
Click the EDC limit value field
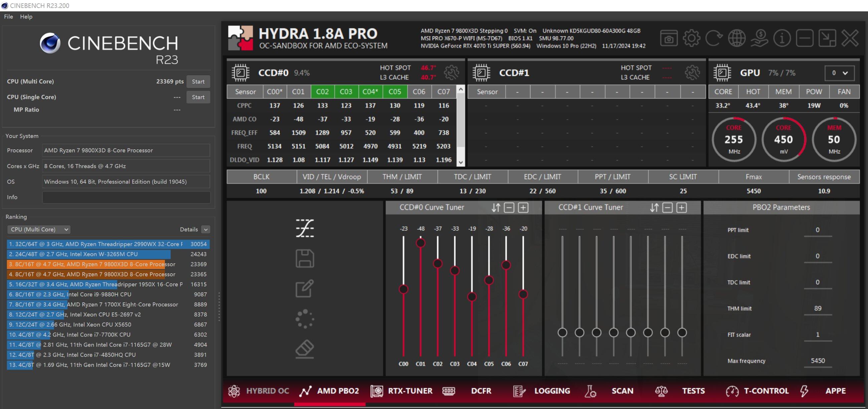[x=818, y=256]
